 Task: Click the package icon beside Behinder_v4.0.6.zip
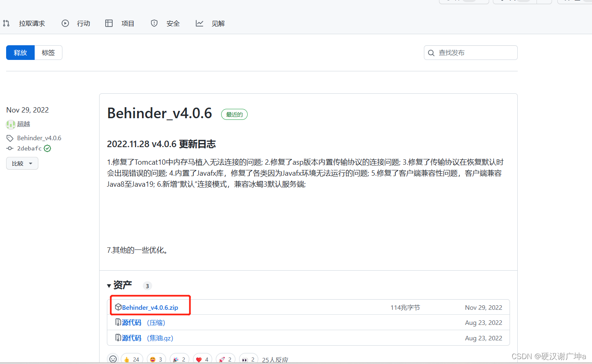[x=118, y=307]
